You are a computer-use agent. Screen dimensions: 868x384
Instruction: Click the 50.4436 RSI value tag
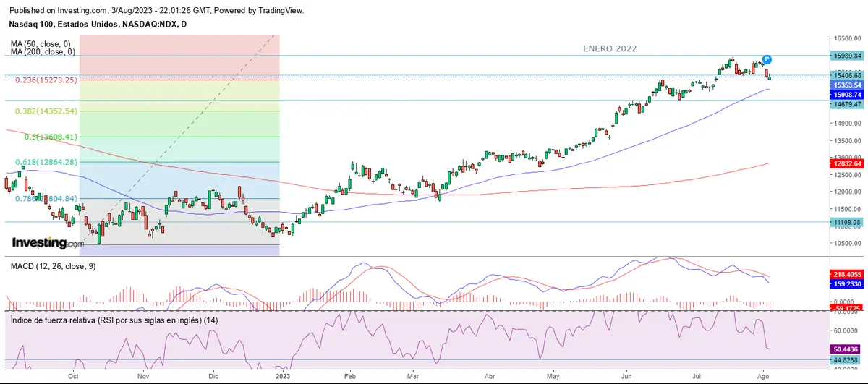tap(848, 348)
